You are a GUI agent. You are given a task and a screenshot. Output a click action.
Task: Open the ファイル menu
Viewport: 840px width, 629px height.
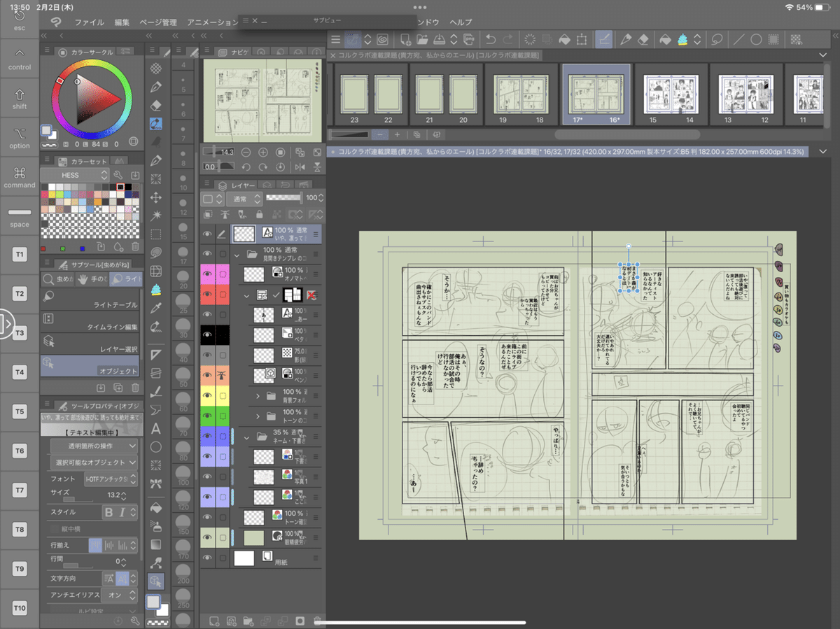point(89,22)
